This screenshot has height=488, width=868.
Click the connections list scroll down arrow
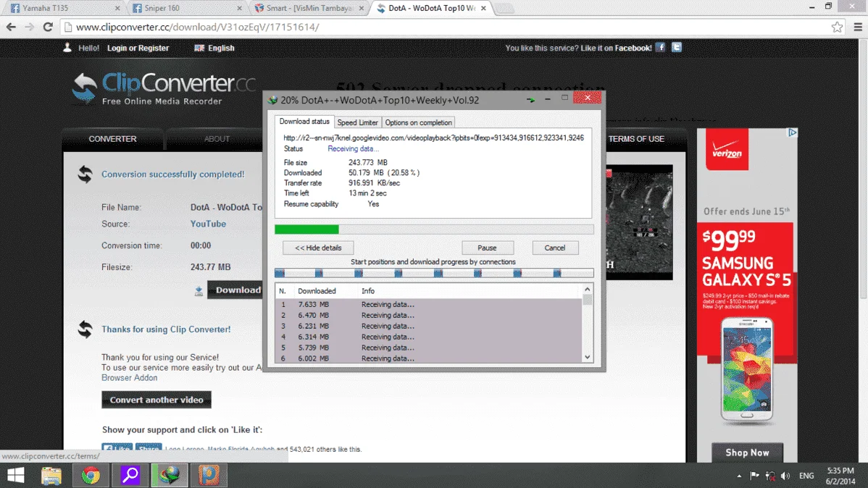588,358
